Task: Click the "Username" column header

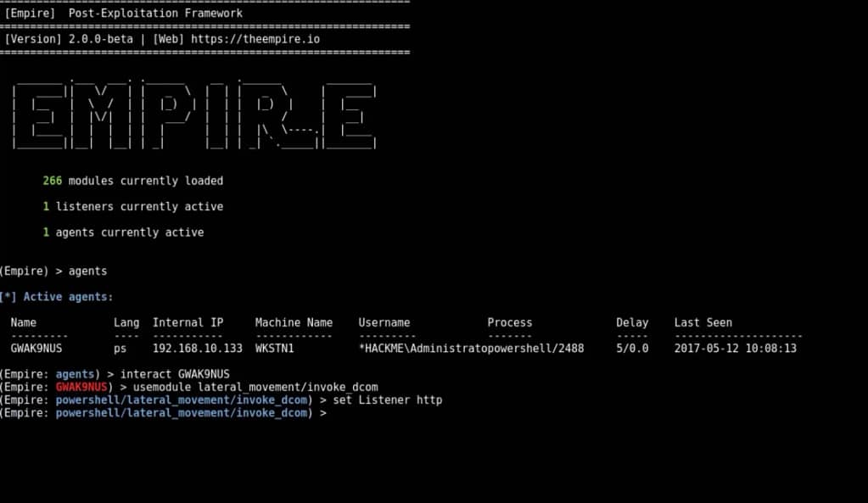Action: coord(384,322)
